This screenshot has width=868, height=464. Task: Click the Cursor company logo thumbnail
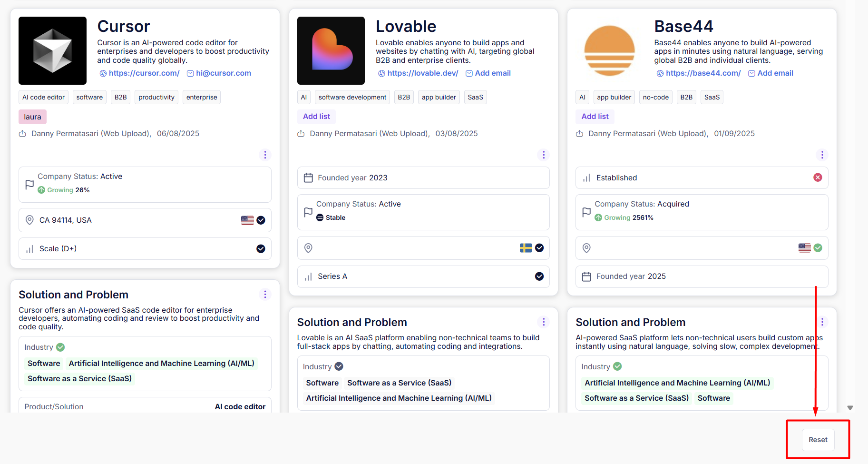coord(52,50)
